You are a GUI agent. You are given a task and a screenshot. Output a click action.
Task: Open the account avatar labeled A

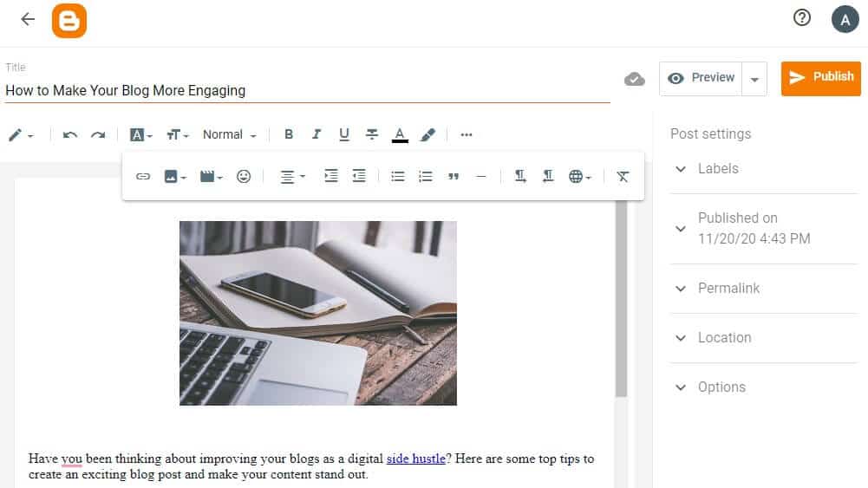coord(845,19)
